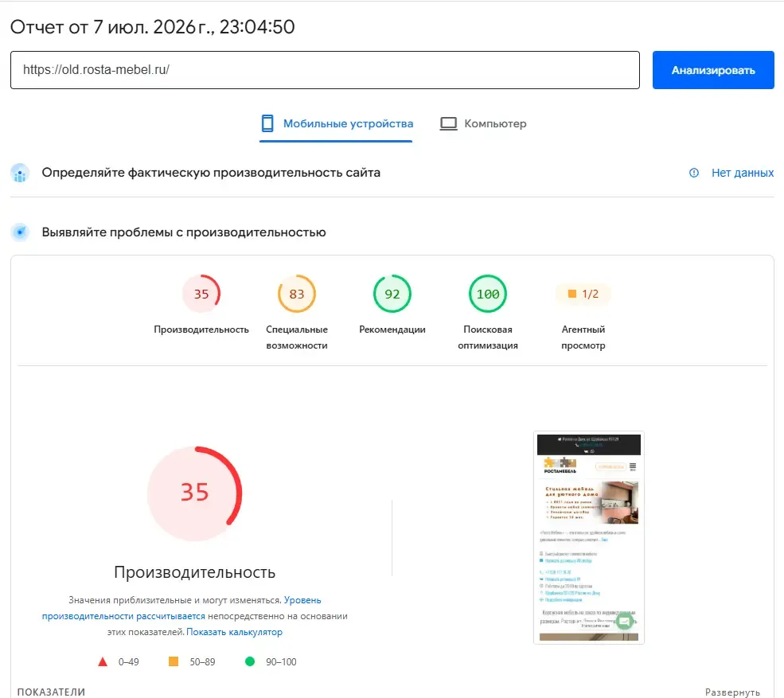
Task: Click the mobile phone icon in the tab
Action: 267,123
